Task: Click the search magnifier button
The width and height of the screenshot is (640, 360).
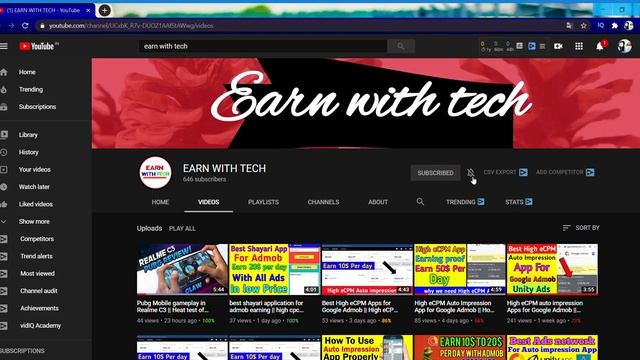Action: (401, 46)
